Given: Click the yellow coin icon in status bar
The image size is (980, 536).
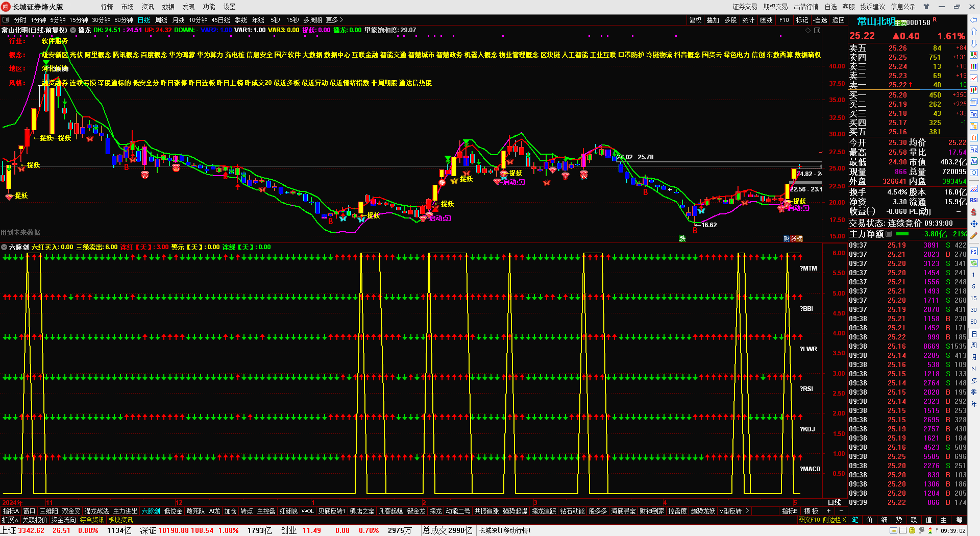Looking at the screenshot, I should [x=913, y=530].
